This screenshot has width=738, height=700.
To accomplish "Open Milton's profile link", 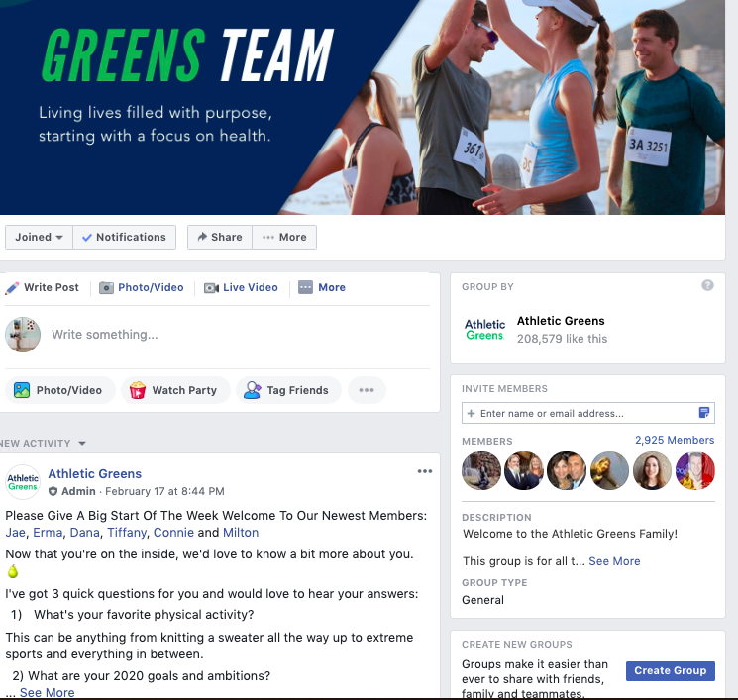I will pos(241,533).
